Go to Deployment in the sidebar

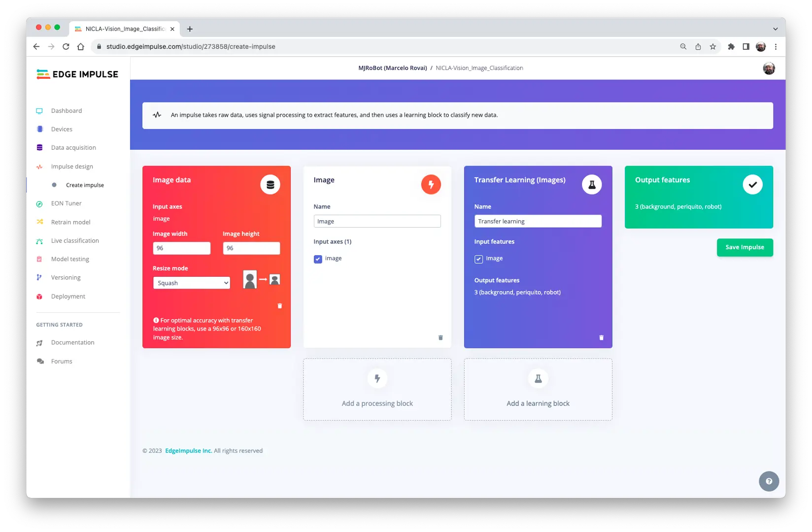click(68, 297)
